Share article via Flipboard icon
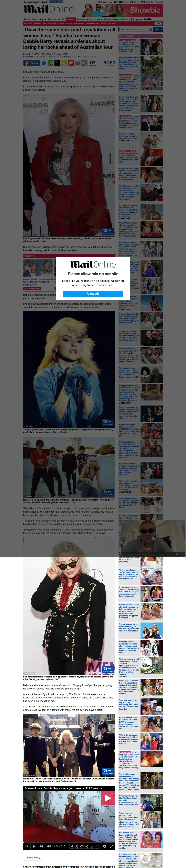 (71, 63)
